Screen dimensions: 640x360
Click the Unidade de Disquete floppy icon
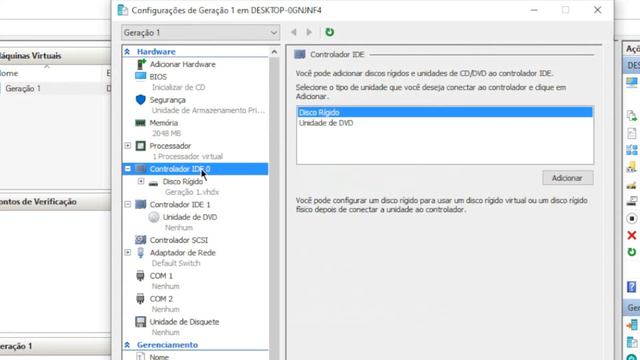(140, 322)
